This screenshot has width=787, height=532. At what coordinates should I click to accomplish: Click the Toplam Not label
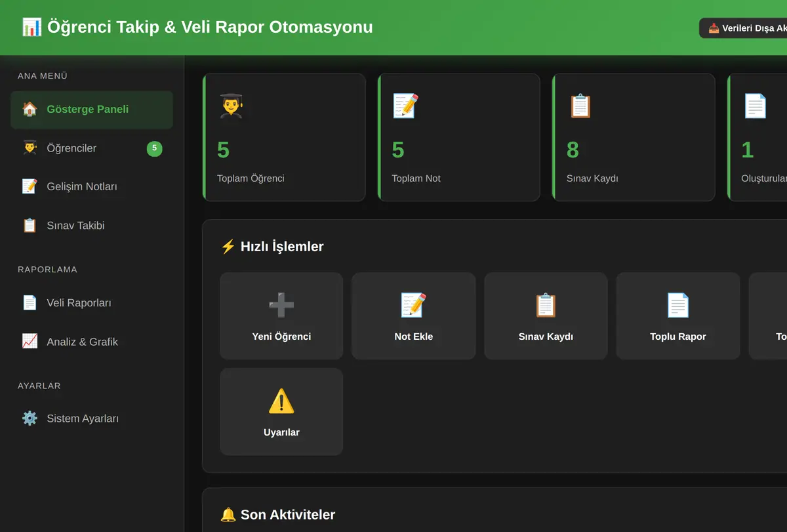416,178
